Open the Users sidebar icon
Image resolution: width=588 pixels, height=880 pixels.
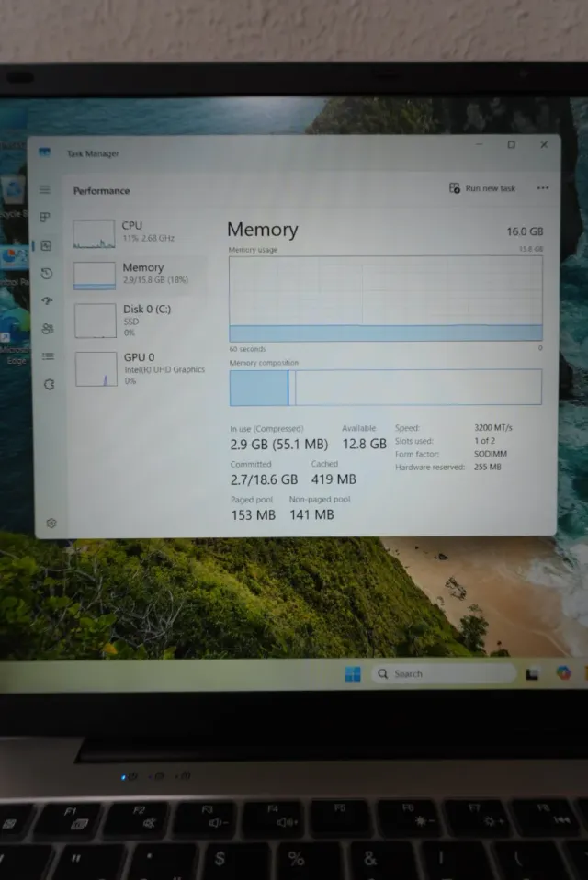click(x=48, y=329)
